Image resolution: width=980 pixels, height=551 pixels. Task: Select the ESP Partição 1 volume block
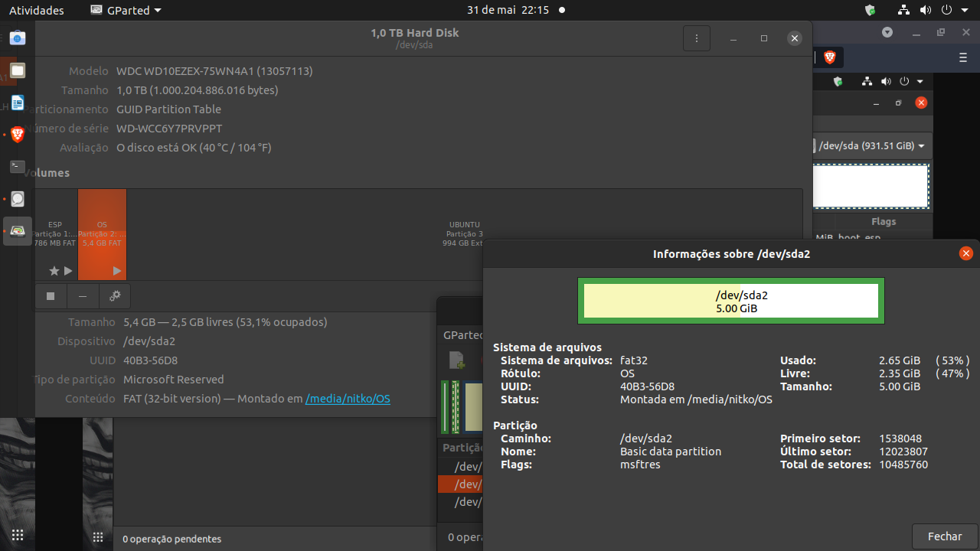click(x=55, y=234)
